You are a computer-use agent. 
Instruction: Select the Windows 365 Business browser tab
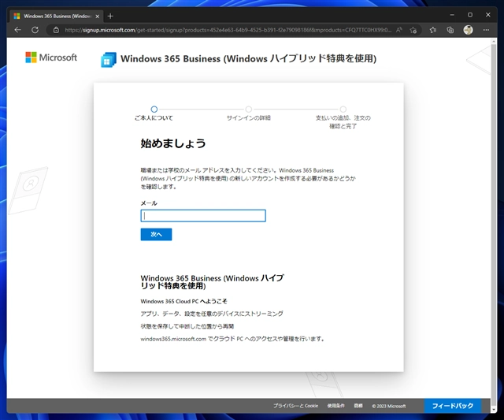[x=57, y=16]
